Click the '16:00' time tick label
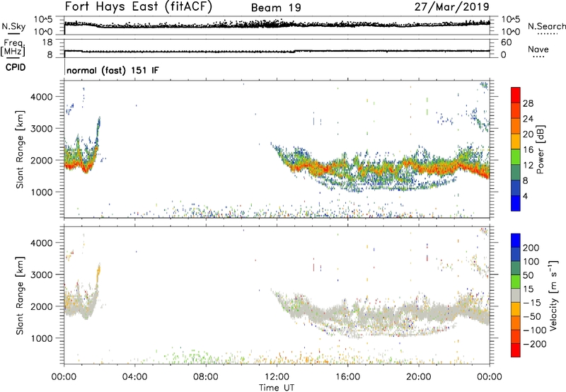Viewport: 566px width, 392px height. pyautogui.click(x=347, y=377)
